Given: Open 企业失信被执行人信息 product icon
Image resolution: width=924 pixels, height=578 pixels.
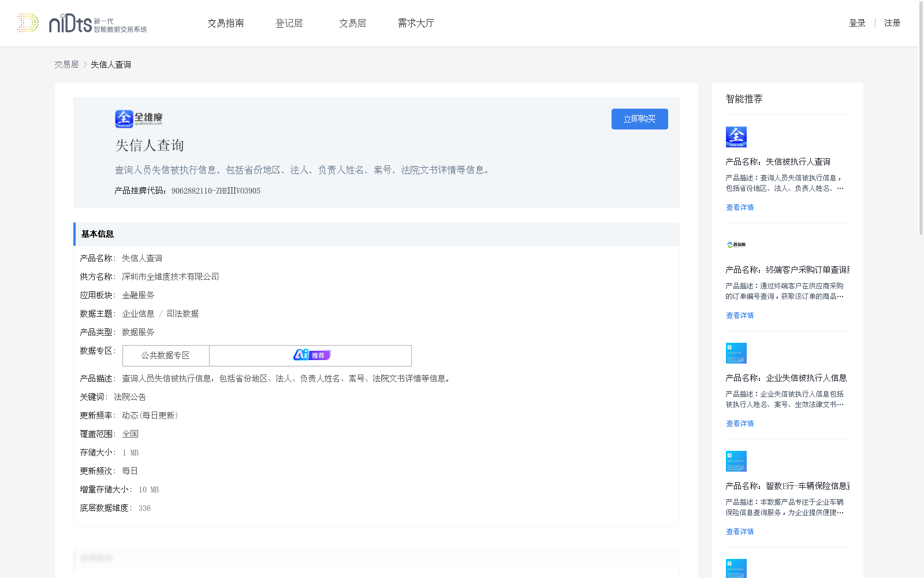Looking at the screenshot, I should tap(736, 353).
